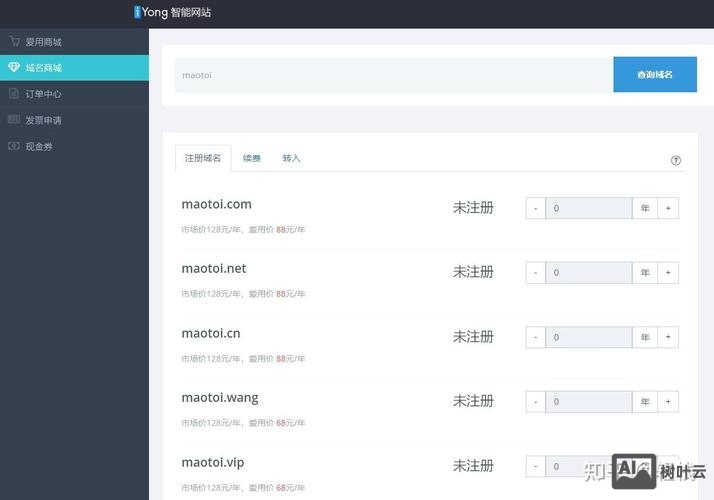Click the year quantity field for maotoi.net
Viewport: 714px width, 500px height.
tap(588, 272)
